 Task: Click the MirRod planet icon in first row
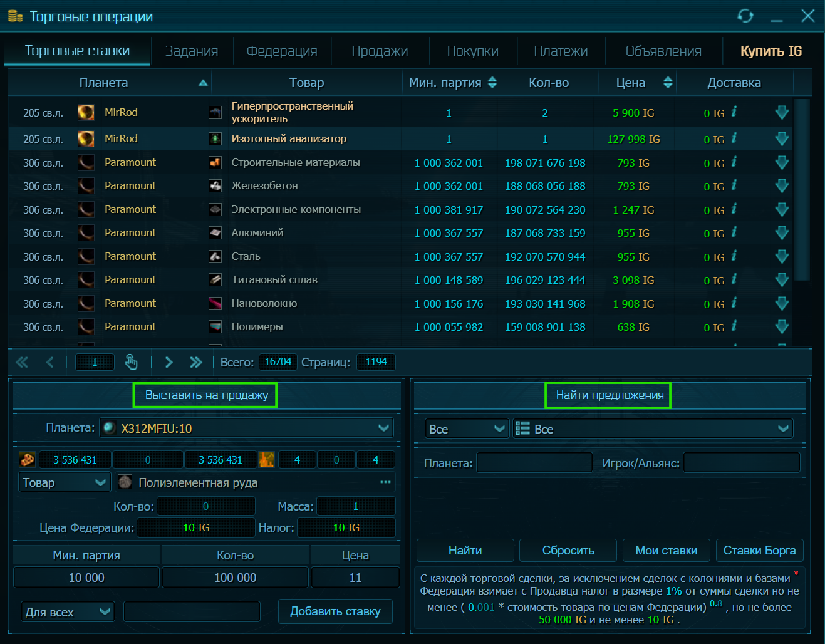86,112
